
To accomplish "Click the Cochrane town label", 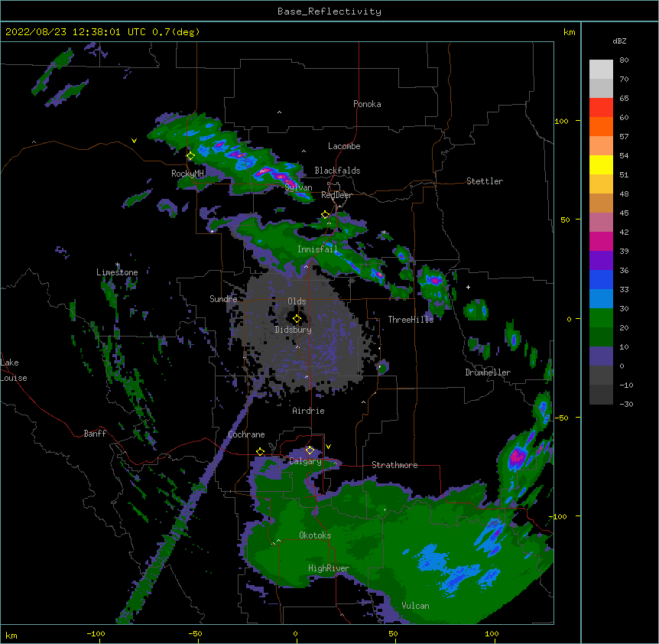I will 246,434.
